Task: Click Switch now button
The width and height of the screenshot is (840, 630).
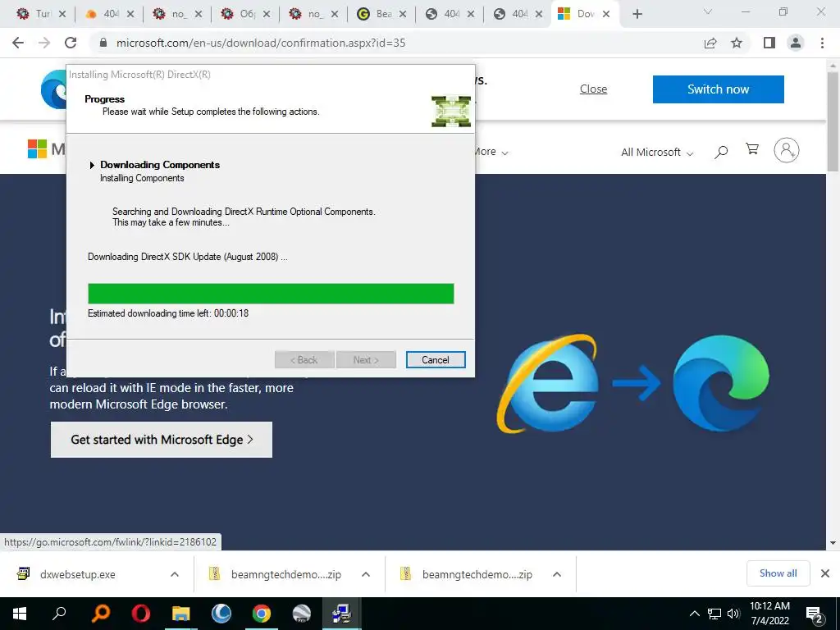Action: [718, 89]
